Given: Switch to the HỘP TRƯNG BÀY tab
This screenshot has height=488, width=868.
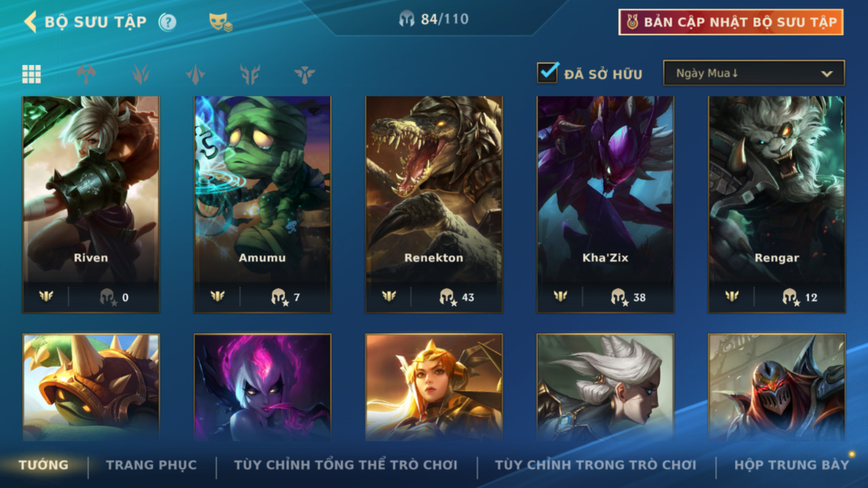Looking at the screenshot, I should 791,465.
